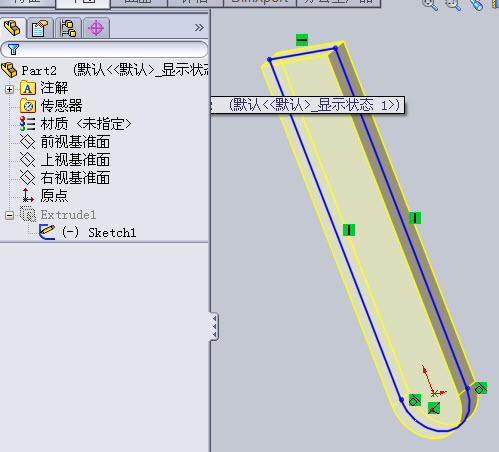Viewport: 499px width, 452px height.
Task: Select the 右视基准面 plane
Action: pos(75,178)
